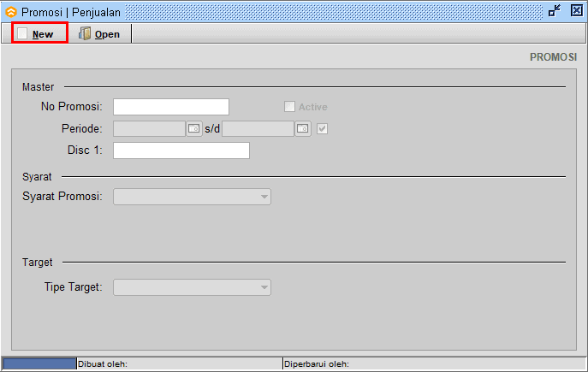This screenshot has width=588, height=372.
Task: Expand the Syarat Promosi dropdown
Action: pos(264,197)
